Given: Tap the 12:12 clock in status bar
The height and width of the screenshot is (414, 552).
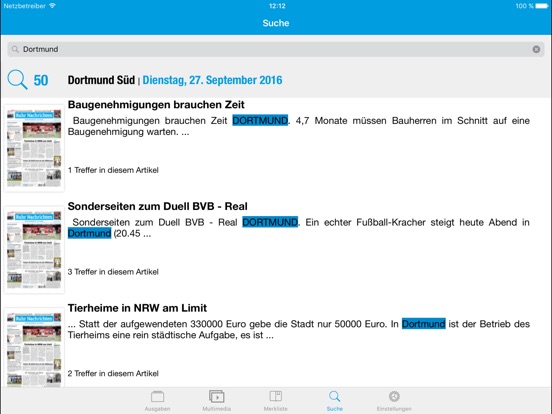Looking at the screenshot, I should click(x=277, y=6).
